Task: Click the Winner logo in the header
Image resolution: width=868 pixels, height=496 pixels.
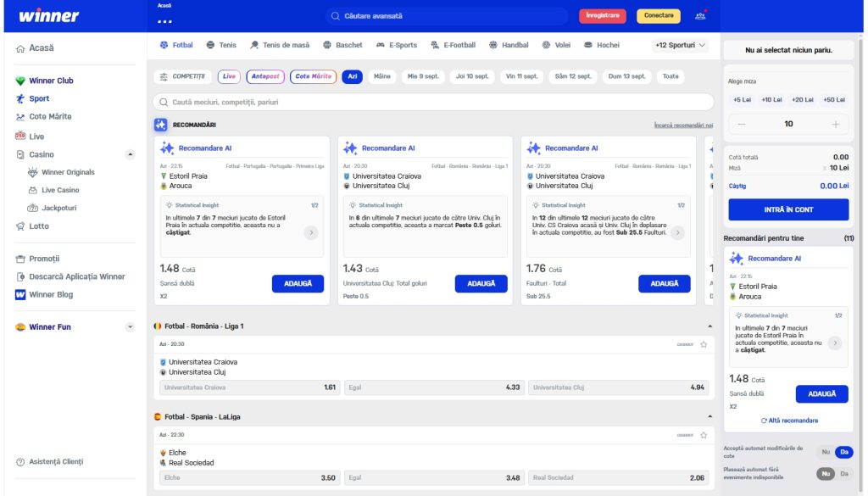Action: 48,15
